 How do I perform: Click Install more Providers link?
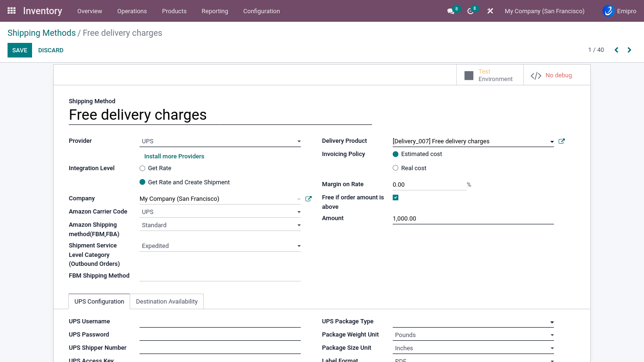pyautogui.click(x=174, y=156)
